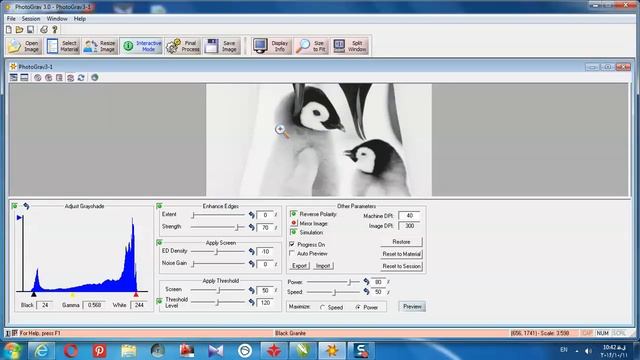The height and width of the screenshot is (360, 640).
Task: Click the first icon in document window toolbar
Action: click(x=13, y=78)
